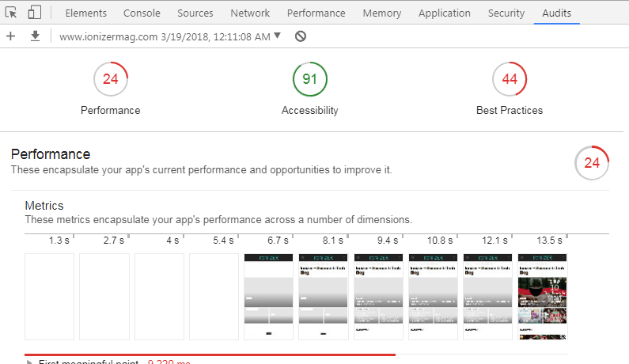Click the red First meaningful paint timing bar
Viewport: 629px width, 364px height.
(x=210, y=355)
